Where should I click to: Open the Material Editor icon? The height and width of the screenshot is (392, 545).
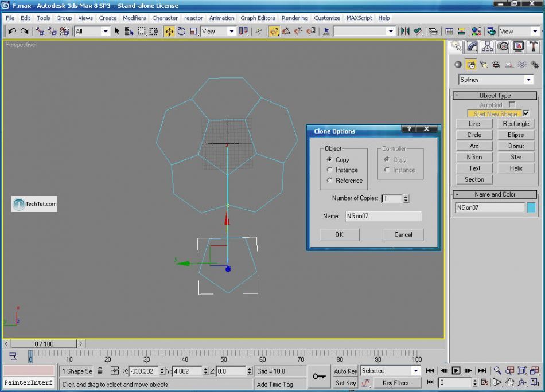(x=476, y=32)
